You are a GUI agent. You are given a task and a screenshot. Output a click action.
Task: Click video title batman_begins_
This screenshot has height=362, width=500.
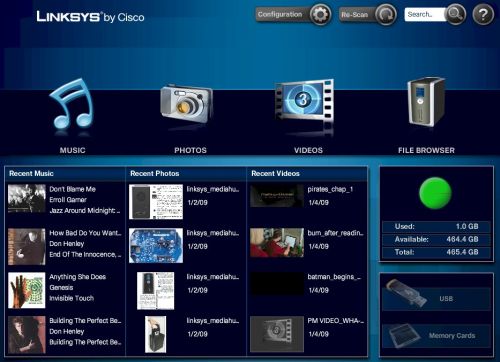(334, 277)
